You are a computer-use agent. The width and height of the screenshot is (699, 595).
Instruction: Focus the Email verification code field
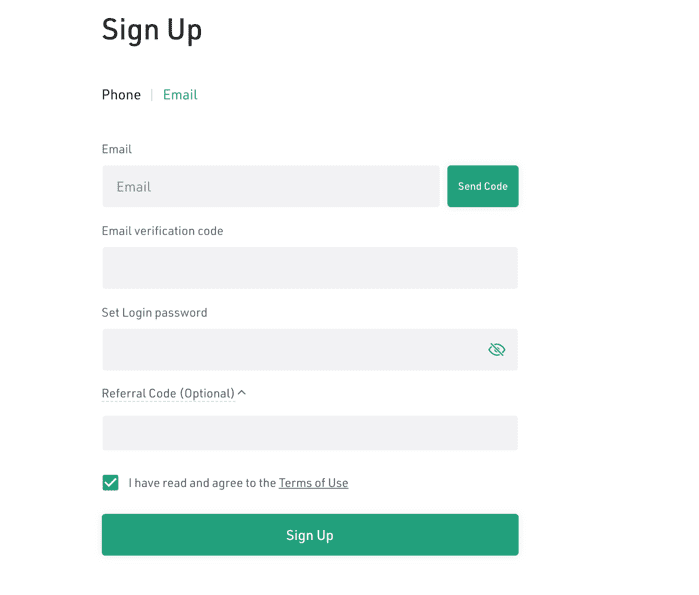pyautogui.click(x=310, y=268)
